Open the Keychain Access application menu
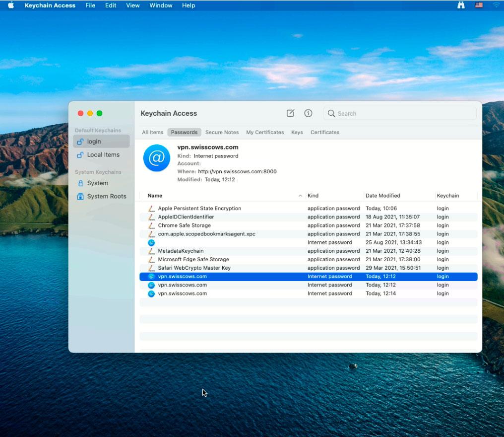504x437 pixels. 50,5
